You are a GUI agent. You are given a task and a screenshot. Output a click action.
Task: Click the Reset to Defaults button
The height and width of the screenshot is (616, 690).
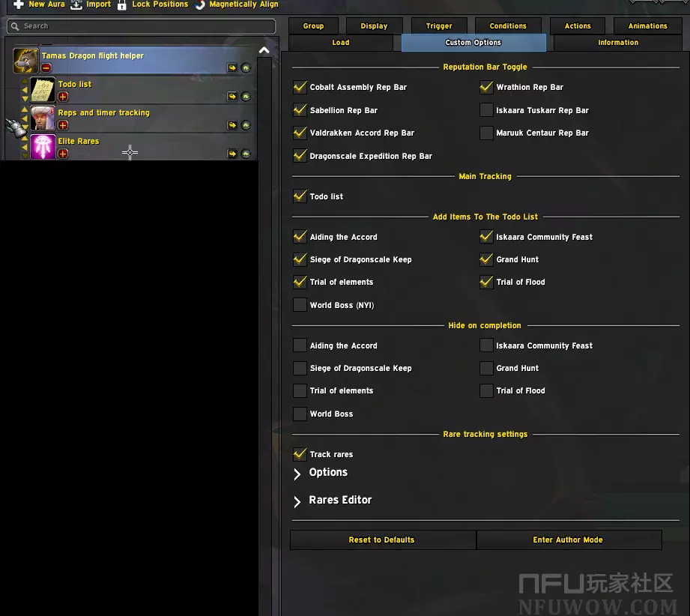382,540
